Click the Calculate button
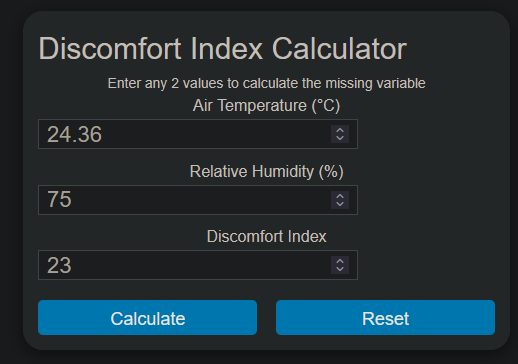The height and width of the screenshot is (364, 518). tap(147, 318)
